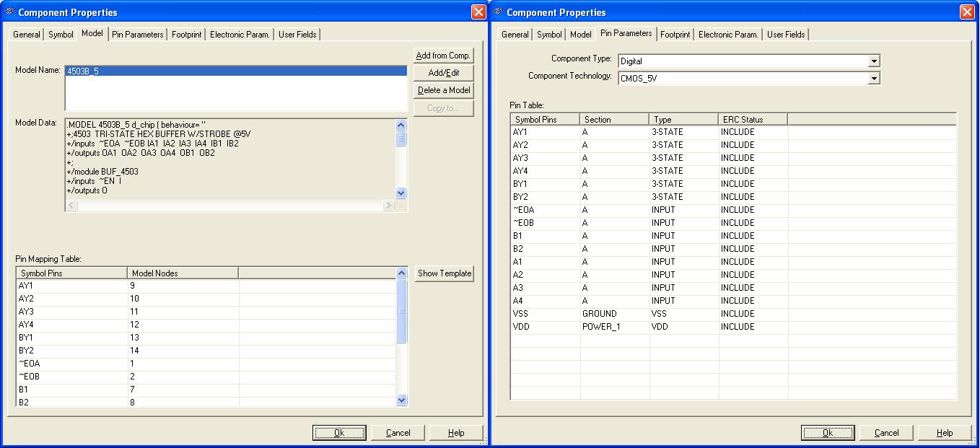Select the User Fields tab in left dialog
The image size is (980, 448).
click(297, 35)
